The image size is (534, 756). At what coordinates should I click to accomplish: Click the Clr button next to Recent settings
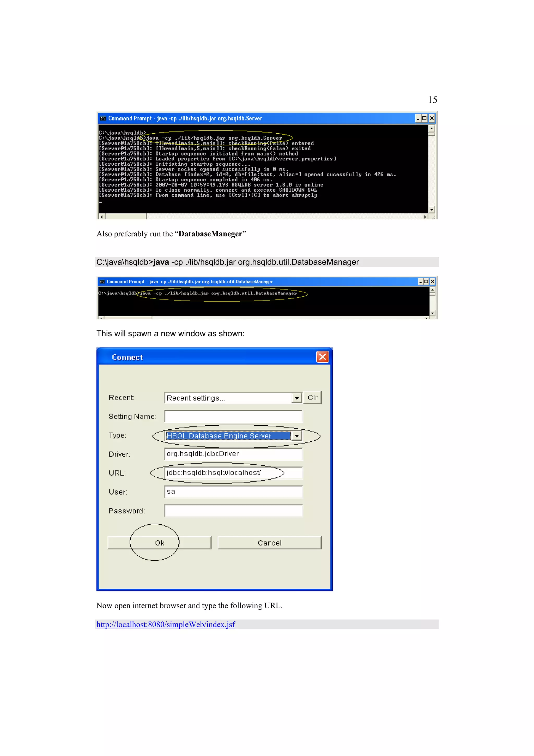[x=312, y=397]
